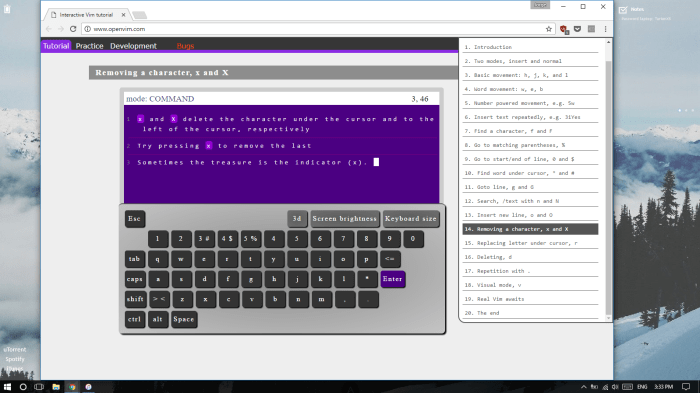700x393 pixels.
Task: Switch to the Tutorial tab
Action: pos(56,46)
